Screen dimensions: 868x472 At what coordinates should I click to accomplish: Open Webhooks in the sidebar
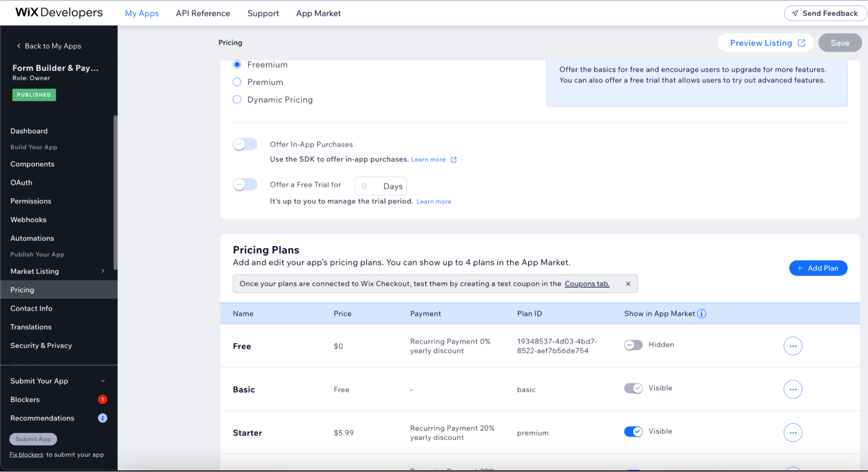[28, 220]
